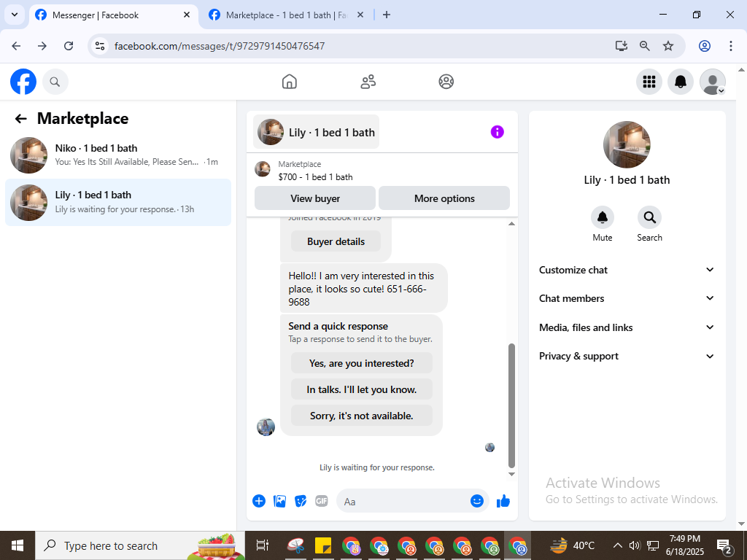Open the Niko 1 bed 1 bath conversation
The width and height of the screenshot is (747, 560).
pyautogui.click(x=117, y=155)
